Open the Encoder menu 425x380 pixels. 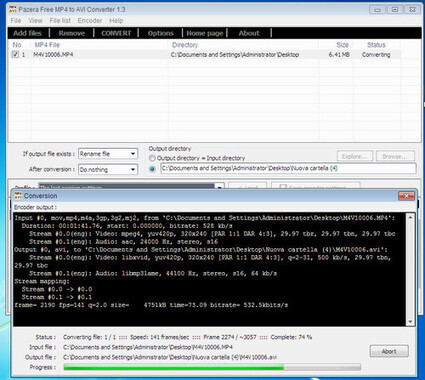[x=90, y=21]
